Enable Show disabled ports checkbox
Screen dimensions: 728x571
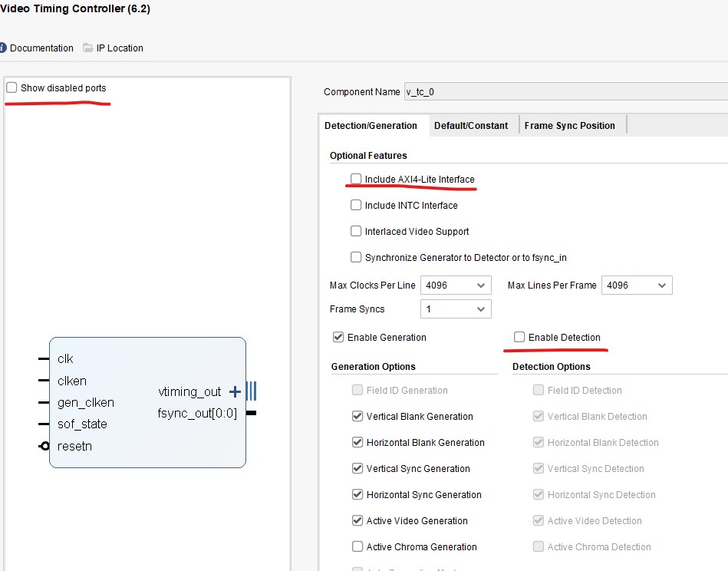click(12, 88)
